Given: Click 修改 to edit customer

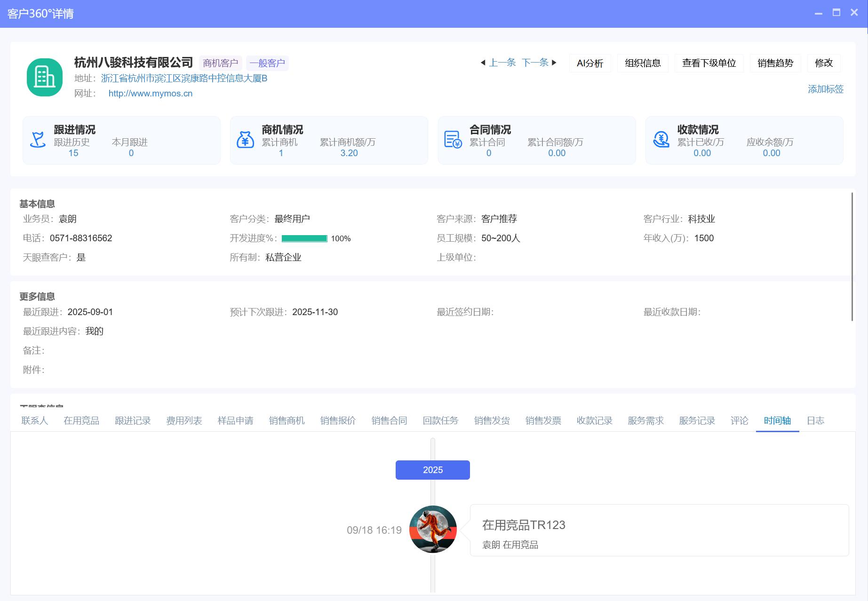Looking at the screenshot, I should (824, 63).
